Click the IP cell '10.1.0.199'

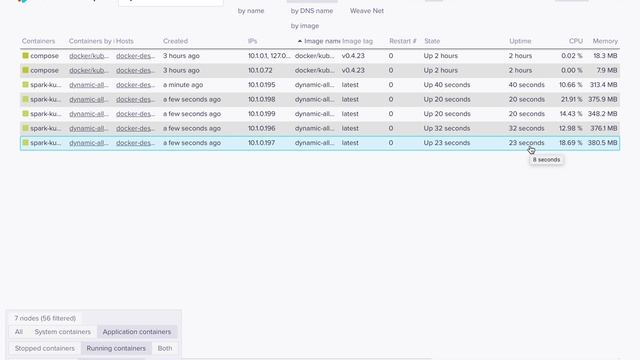point(262,114)
